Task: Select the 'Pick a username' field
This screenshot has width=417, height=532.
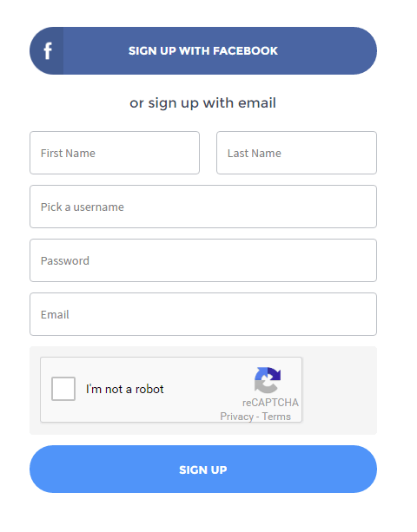Action: click(203, 207)
